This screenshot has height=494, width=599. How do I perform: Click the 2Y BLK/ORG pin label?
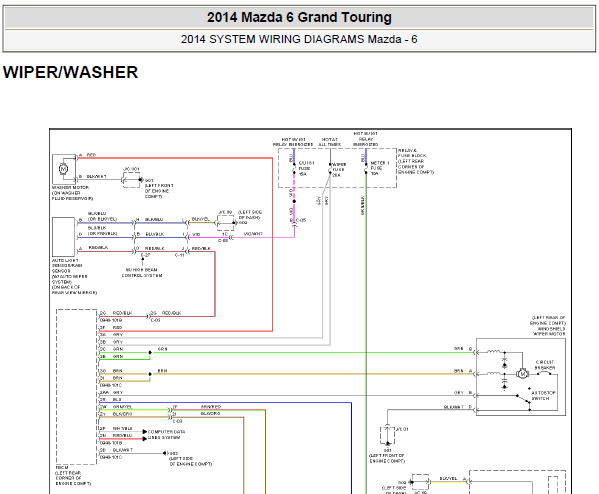tap(116, 414)
